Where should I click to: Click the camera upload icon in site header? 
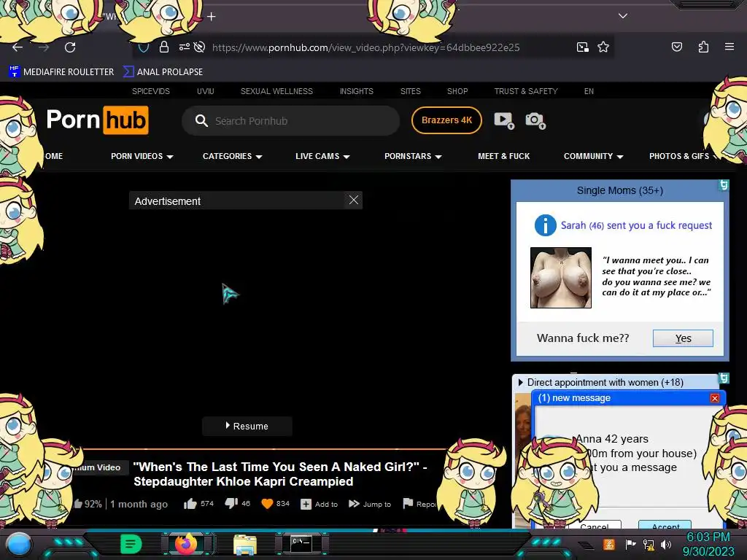click(x=535, y=120)
